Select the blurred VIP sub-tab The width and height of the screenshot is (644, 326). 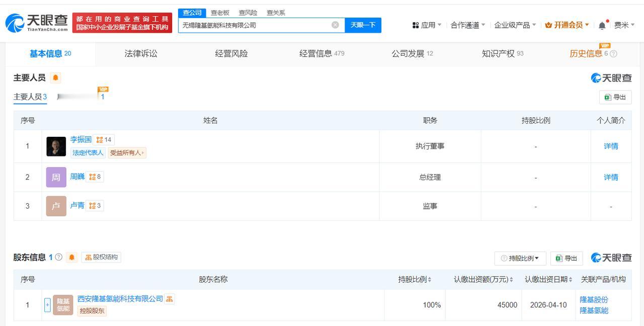[x=82, y=97]
